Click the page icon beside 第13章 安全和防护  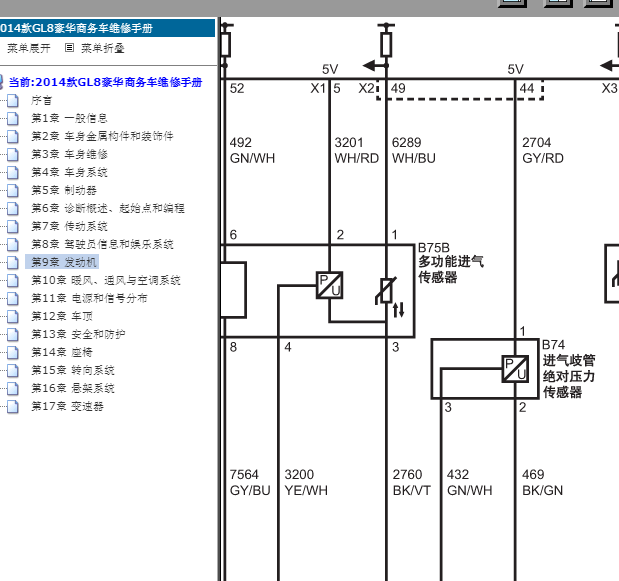13,334
